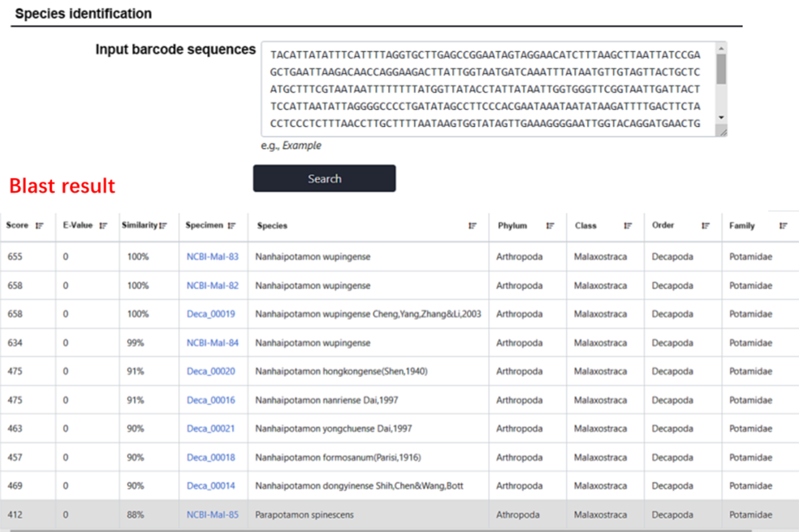Sort by Family column icon

pos(783,226)
